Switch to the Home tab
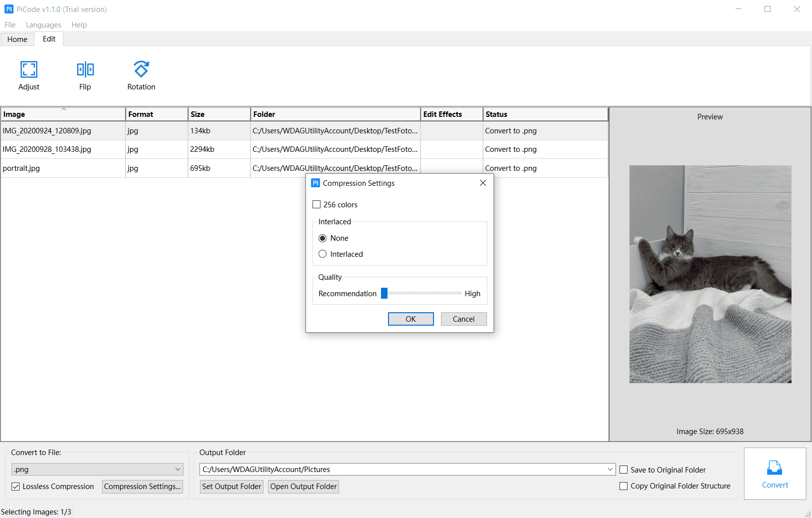Screen dimensions: 812x518 [17, 39]
